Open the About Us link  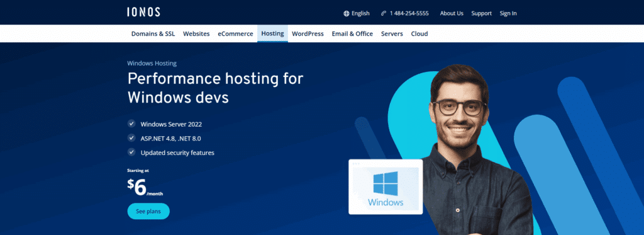coord(452,14)
